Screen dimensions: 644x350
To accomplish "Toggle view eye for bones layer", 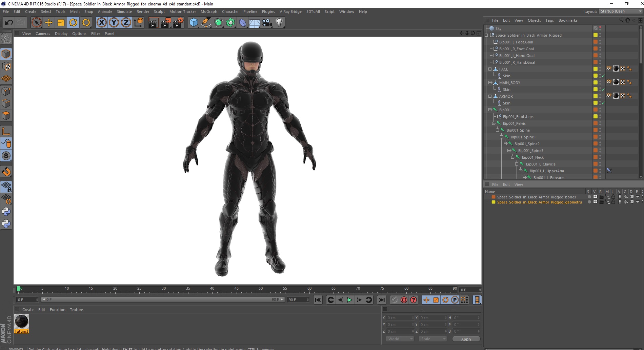I will [595, 197].
